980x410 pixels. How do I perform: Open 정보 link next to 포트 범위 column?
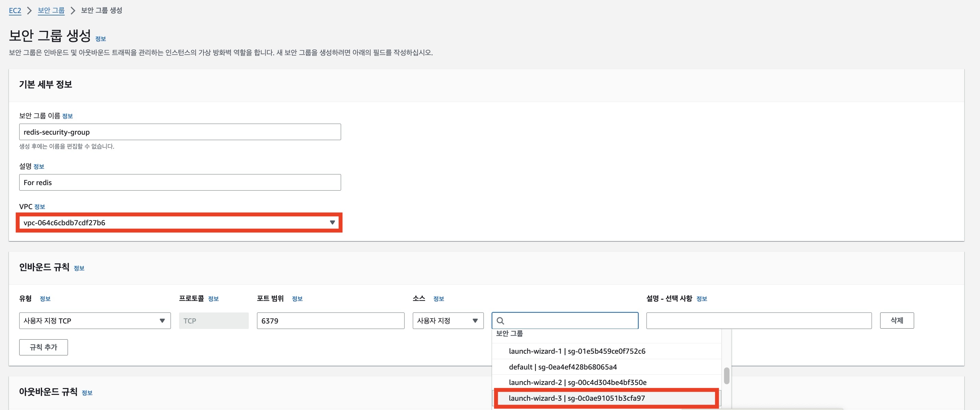tap(297, 298)
